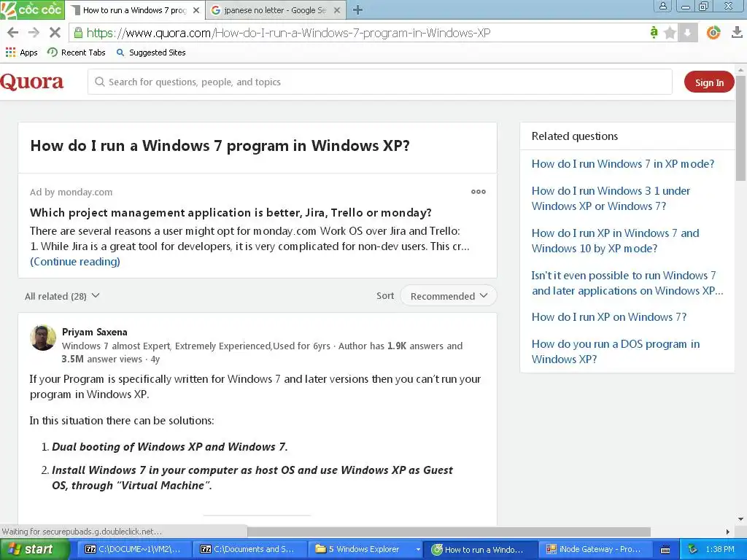Click the 'Ad by monday.com' label
747x560 pixels.
point(71,192)
